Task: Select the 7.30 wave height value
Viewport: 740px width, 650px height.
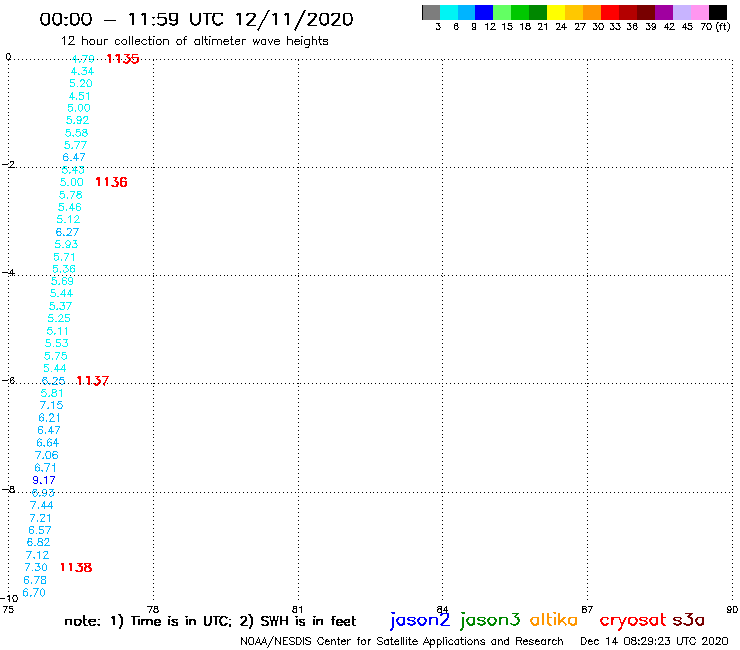Action: tap(36, 567)
